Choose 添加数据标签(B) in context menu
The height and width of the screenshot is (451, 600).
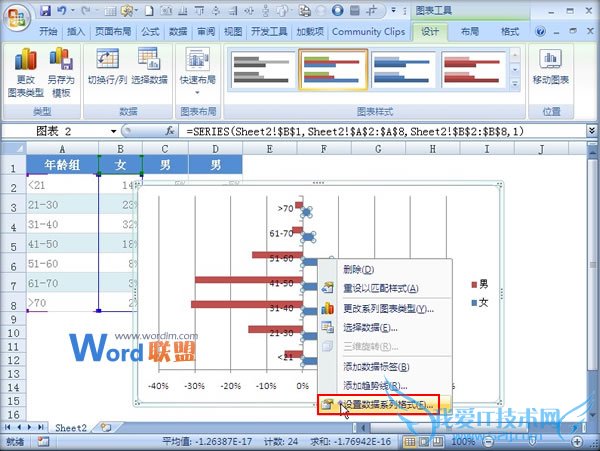385,367
